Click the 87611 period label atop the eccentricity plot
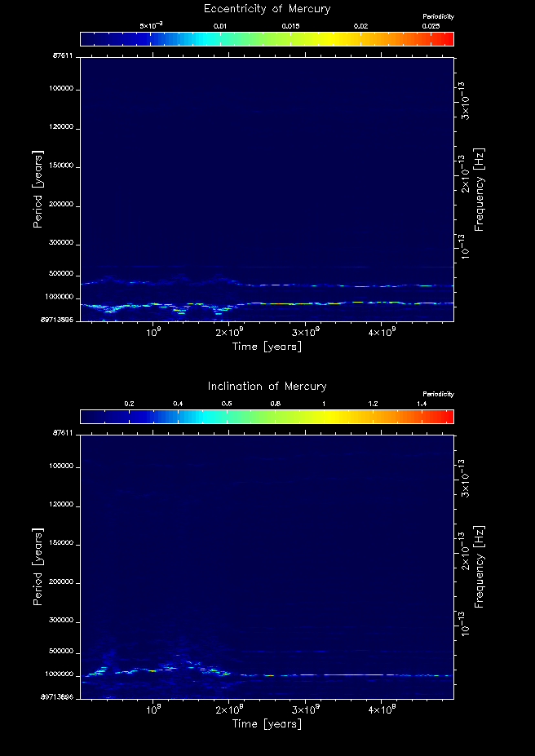Viewport: 535px width, 756px height. pos(64,57)
